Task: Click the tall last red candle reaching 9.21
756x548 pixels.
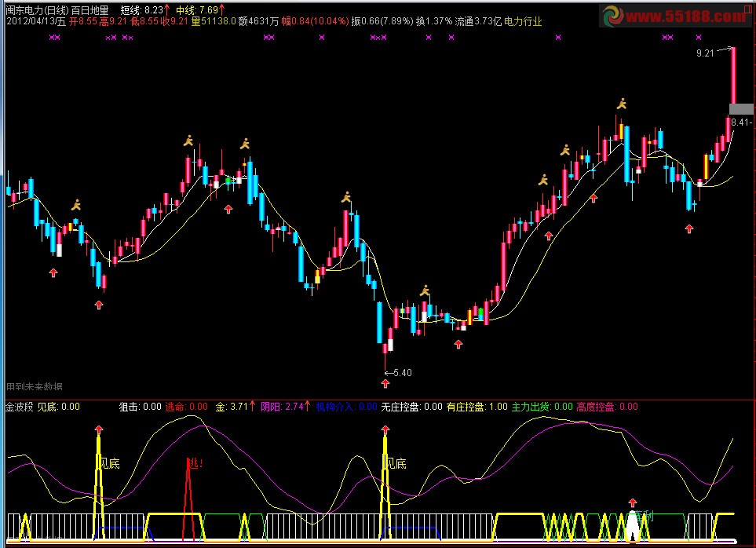Action: pos(733,76)
